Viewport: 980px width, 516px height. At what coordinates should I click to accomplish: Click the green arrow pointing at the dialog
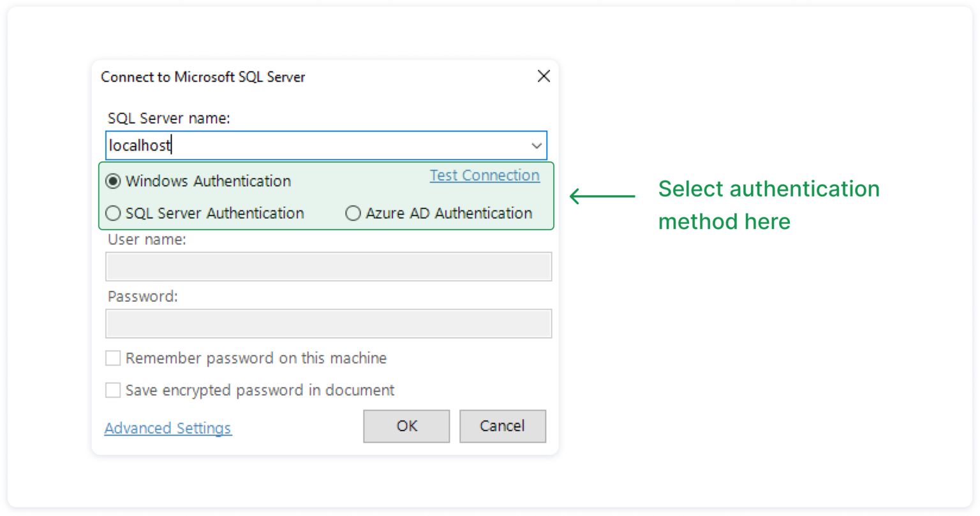(602, 196)
